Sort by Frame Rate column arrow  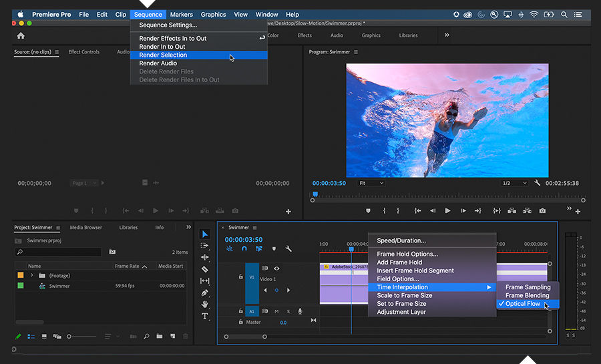[144, 266]
